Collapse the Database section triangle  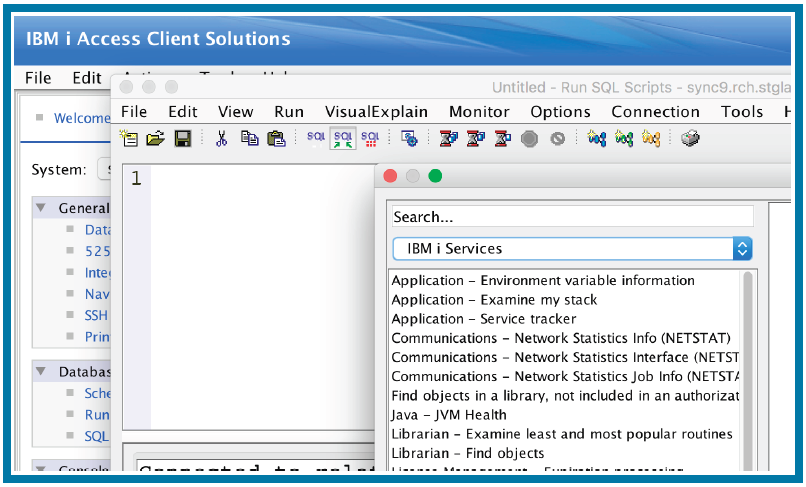point(41,371)
